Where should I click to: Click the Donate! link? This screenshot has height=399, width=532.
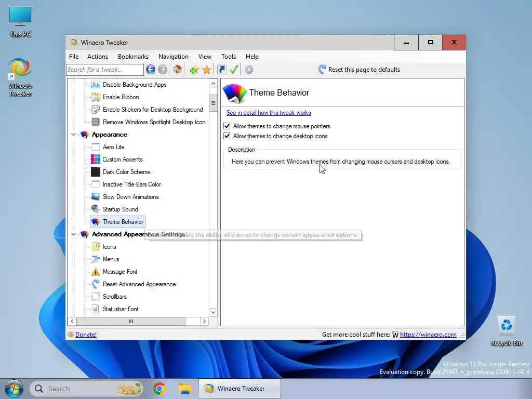[x=86, y=335]
